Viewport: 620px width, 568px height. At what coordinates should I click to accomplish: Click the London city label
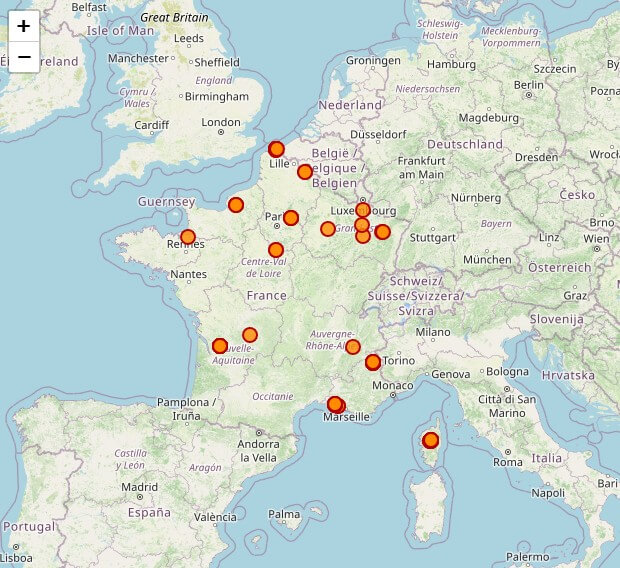pyautogui.click(x=221, y=123)
